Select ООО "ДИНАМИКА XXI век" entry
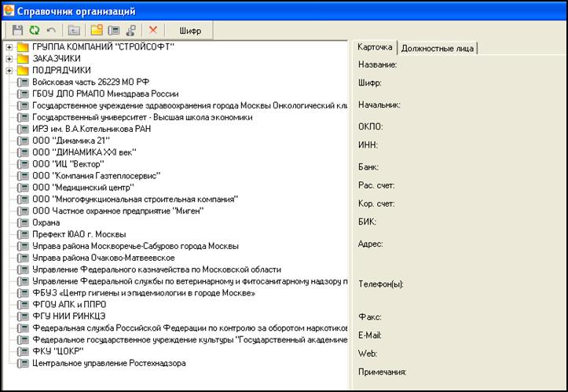The height and width of the screenshot is (392, 568). (x=84, y=152)
